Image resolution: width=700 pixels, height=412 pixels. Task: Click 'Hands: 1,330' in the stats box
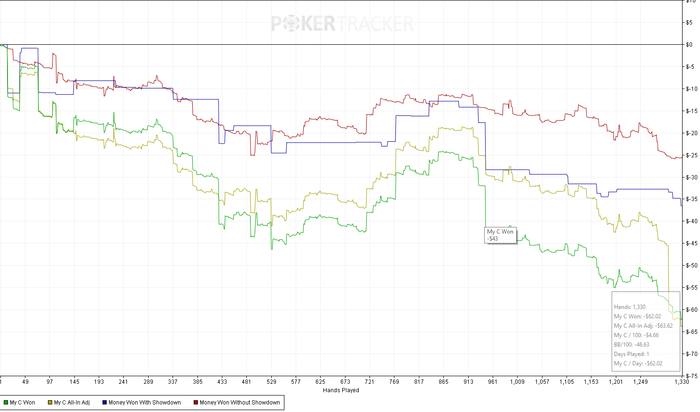click(629, 307)
